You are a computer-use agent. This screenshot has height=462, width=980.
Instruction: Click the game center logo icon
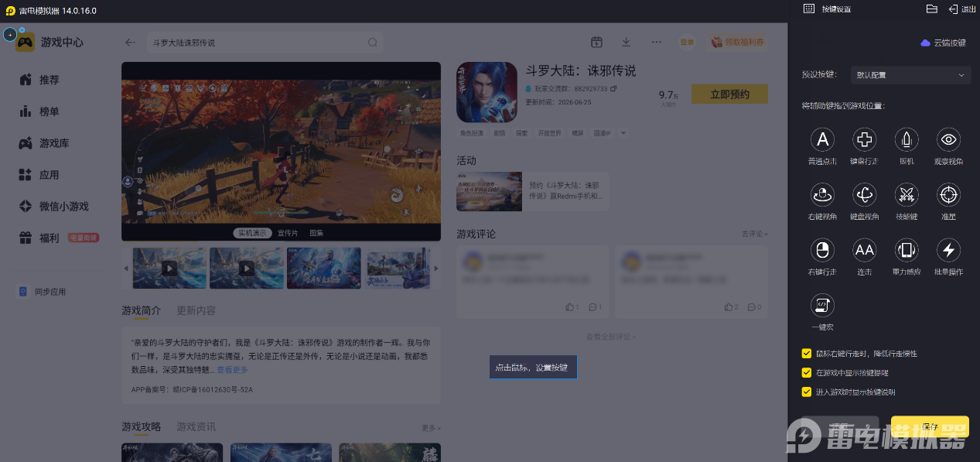(25, 42)
